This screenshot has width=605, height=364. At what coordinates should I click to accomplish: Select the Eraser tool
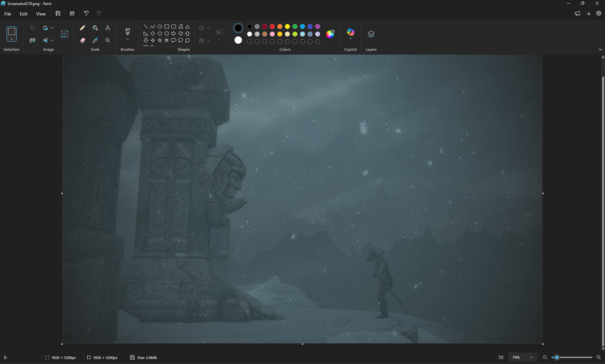click(x=83, y=40)
